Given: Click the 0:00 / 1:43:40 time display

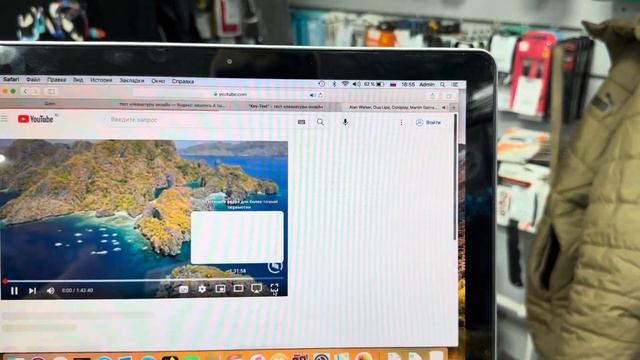Looking at the screenshot, I should 78,290.
